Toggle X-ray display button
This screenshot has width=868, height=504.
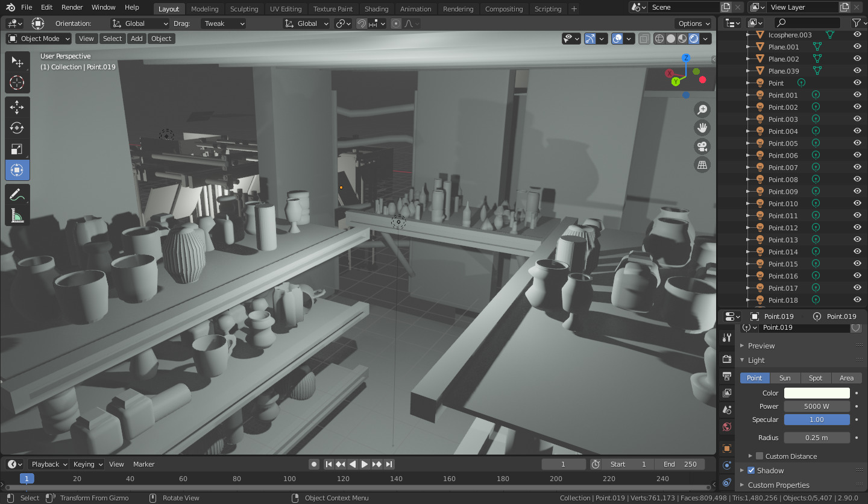(644, 39)
